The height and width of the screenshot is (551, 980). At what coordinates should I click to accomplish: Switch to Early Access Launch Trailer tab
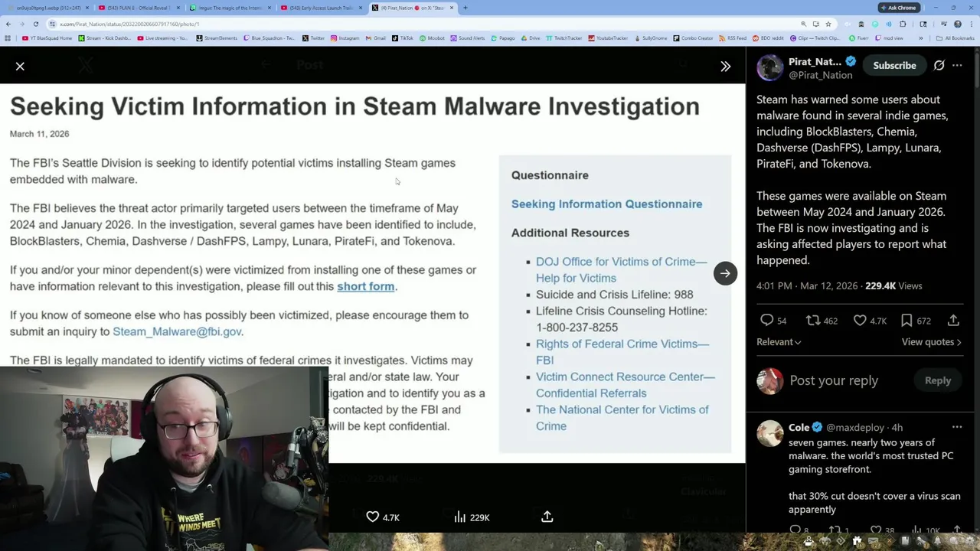tap(321, 8)
